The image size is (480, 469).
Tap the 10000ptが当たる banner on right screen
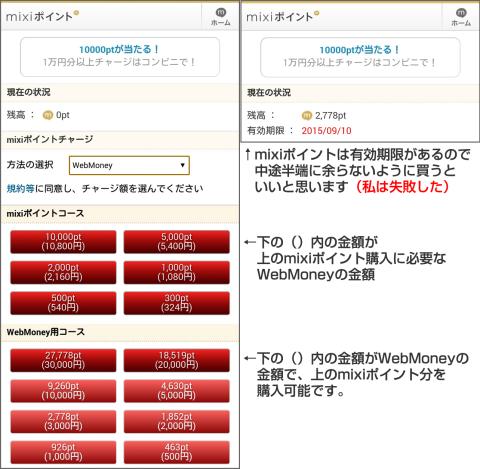[360, 57]
